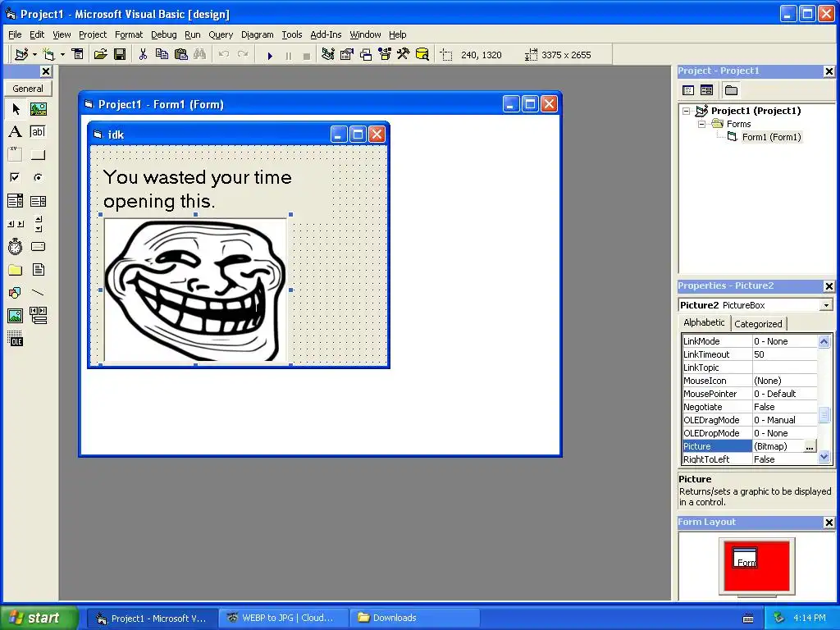Click the General toolbox tab button
The width and height of the screenshot is (840, 630).
(28, 89)
